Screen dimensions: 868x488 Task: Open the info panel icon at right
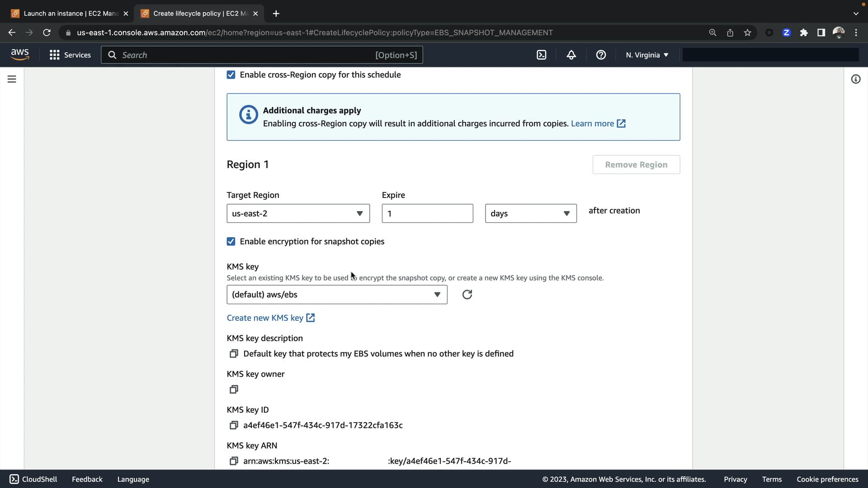click(x=855, y=79)
